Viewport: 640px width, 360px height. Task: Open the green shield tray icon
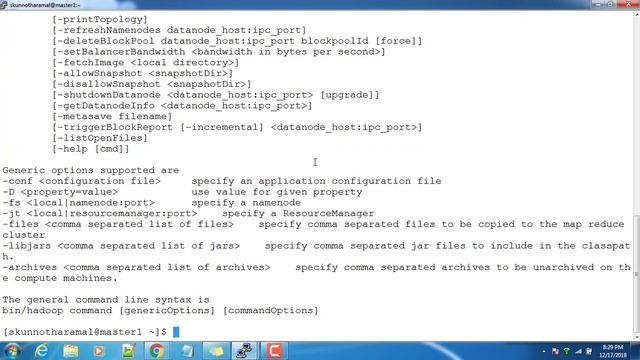(567, 351)
